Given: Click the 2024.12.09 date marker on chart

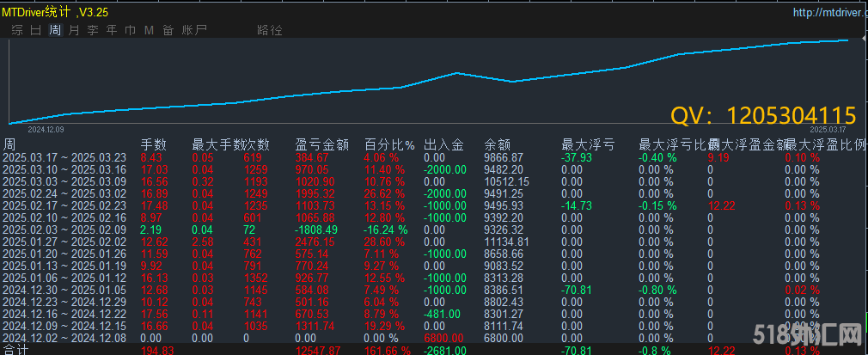Looking at the screenshot, I should 46,129.
